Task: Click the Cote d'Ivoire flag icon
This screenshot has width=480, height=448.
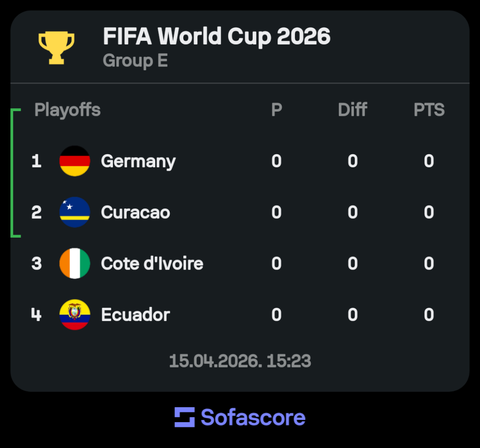Action: 75,263
